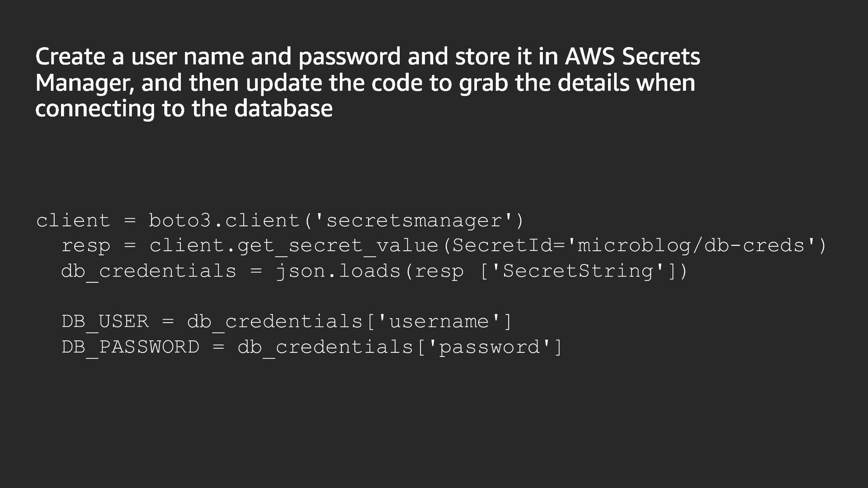Screen dimensions: 868x488
Task: Click "resp" at the start of the second code line
Action: (x=86, y=246)
